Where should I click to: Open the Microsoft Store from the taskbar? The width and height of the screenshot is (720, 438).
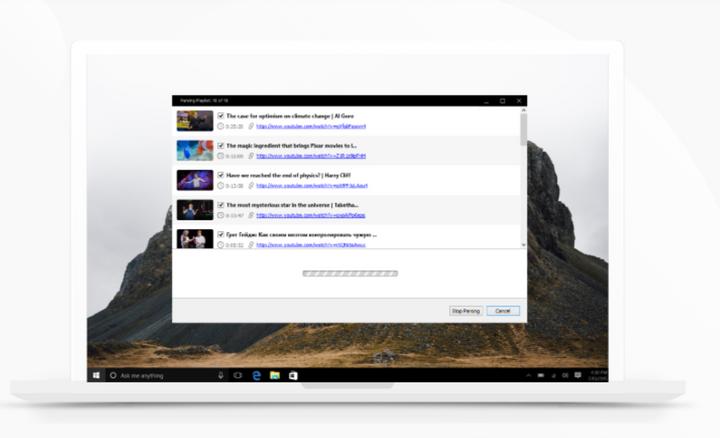(293, 375)
